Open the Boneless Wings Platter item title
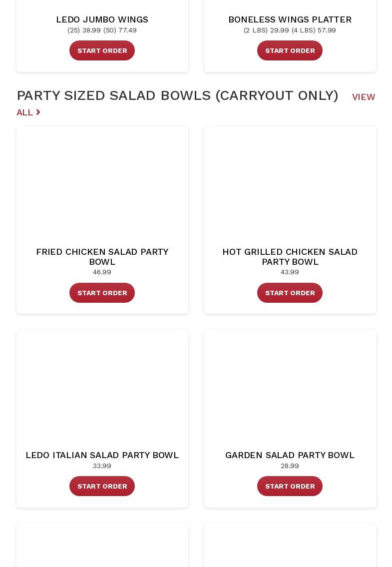Screen dimensions: 392x567 point(290,19)
